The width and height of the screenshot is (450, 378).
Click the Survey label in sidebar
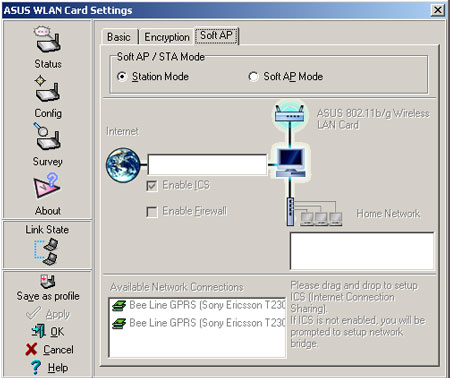click(47, 162)
